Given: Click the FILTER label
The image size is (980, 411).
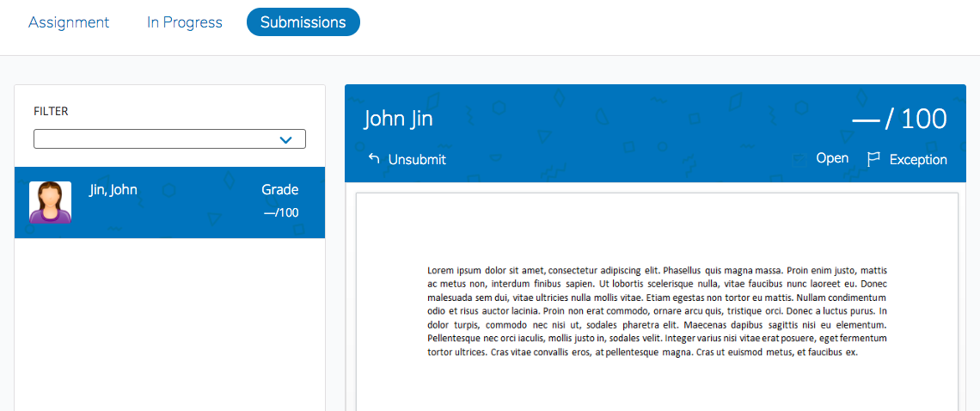Looking at the screenshot, I should coord(51,111).
